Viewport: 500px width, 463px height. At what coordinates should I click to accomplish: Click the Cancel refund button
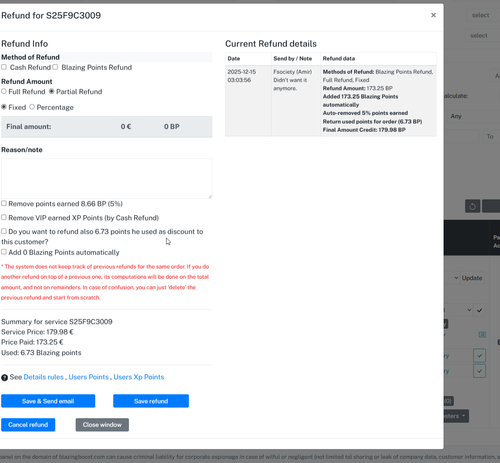28,425
